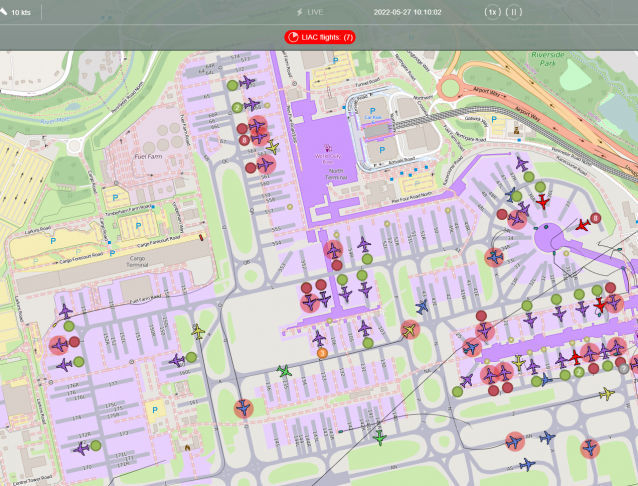Select the North Terminal icon

click(328, 148)
